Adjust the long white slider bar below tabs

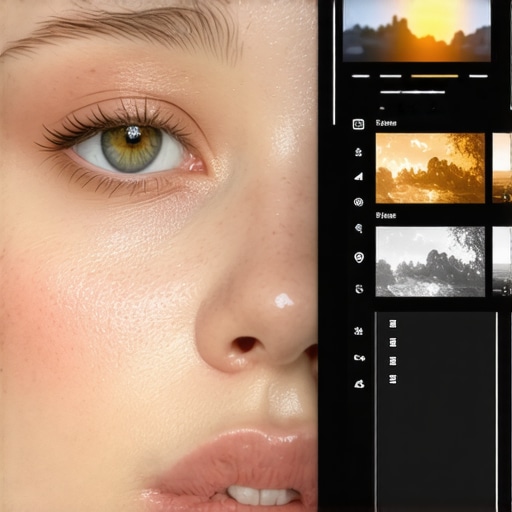413,92
